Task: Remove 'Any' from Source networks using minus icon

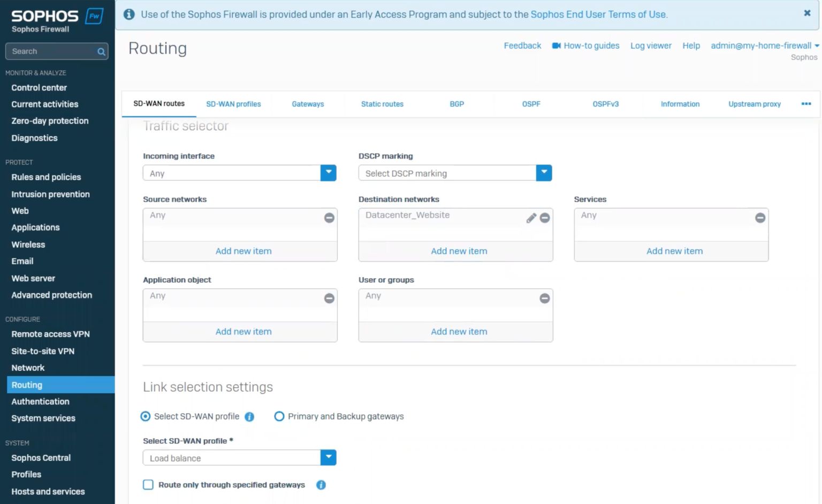Action: tap(329, 218)
